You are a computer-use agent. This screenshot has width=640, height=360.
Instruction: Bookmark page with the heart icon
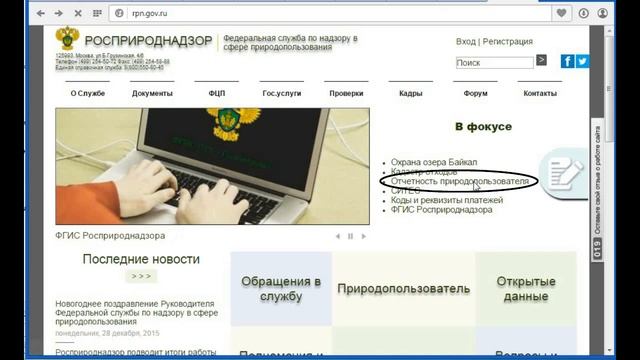coord(562,13)
